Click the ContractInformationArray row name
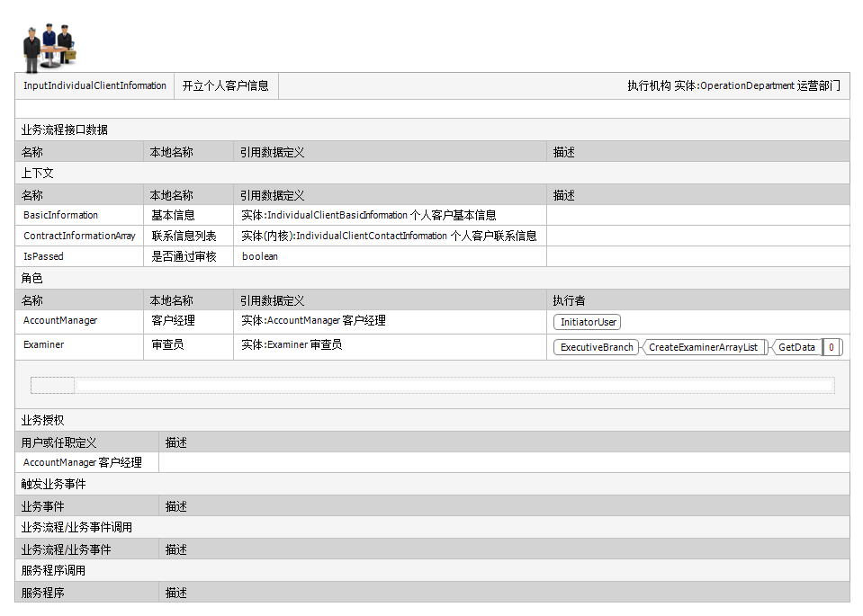 (79, 236)
